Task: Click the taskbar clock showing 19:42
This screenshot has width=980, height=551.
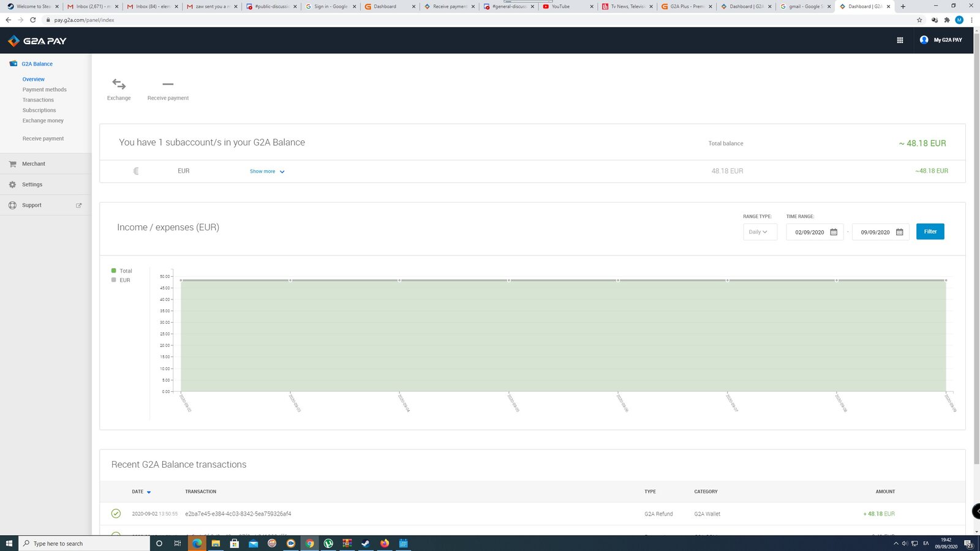Action: click(x=946, y=543)
